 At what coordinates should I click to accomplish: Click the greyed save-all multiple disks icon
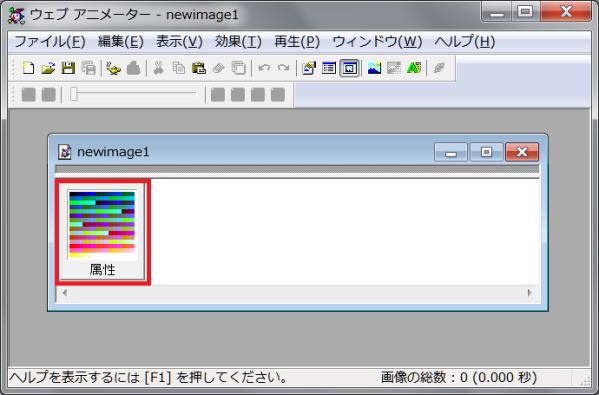pyautogui.click(x=88, y=68)
